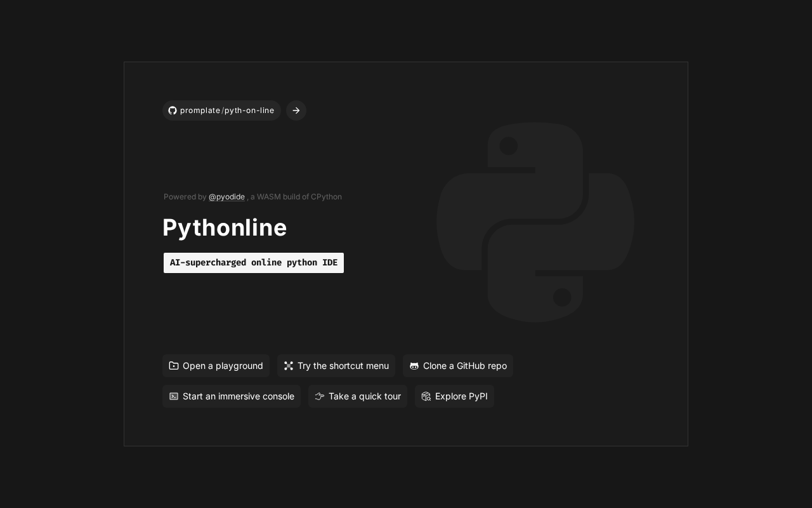Image resolution: width=812 pixels, height=508 pixels.
Task: Click the Try the shortcut menu label
Action: point(343,366)
